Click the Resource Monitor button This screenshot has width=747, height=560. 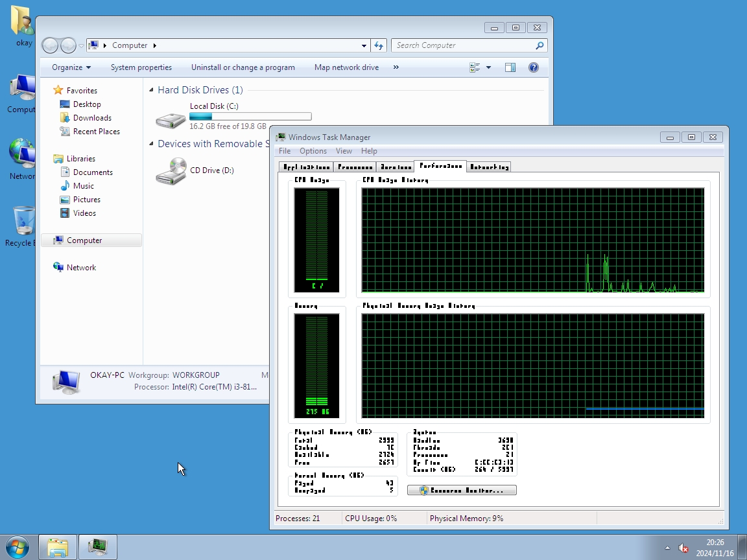click(462, 491)
